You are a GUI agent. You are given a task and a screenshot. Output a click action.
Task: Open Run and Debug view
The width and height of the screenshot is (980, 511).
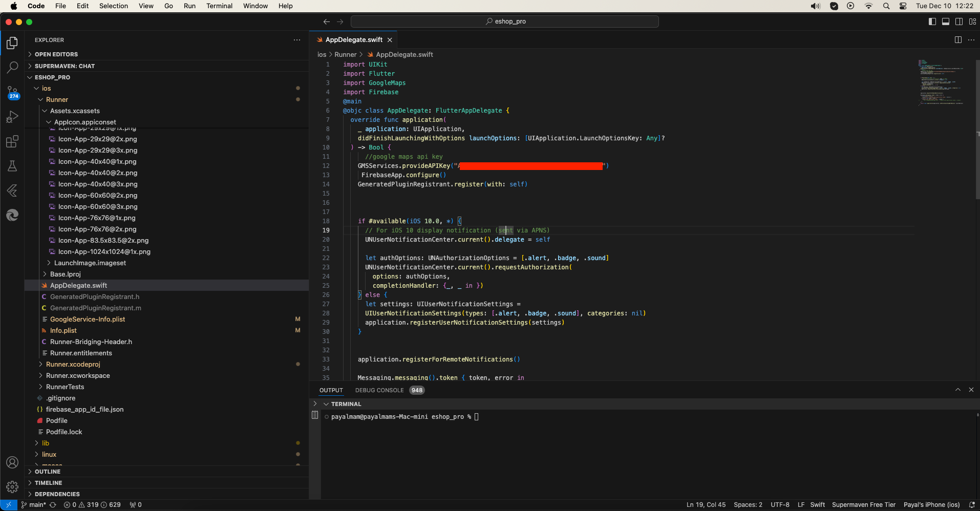pos(12,117)
